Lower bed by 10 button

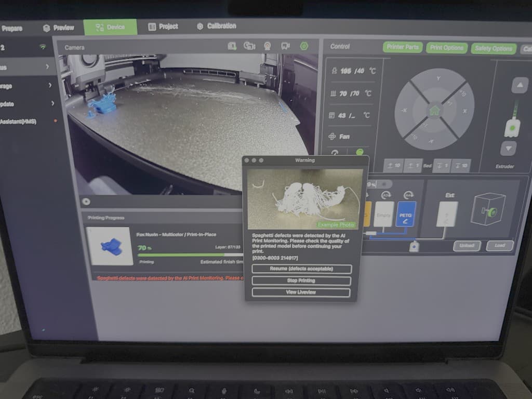click(x=461, y=166)
